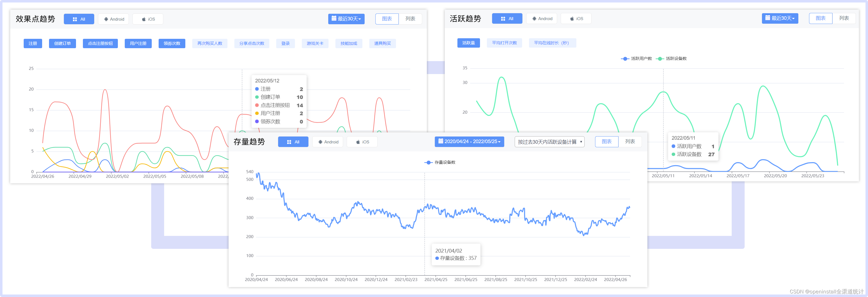Click the 2022/05/12 tooltip date in 效果点趋势
The height and width of the screenshot is (297, 868).
pos(267,81)
